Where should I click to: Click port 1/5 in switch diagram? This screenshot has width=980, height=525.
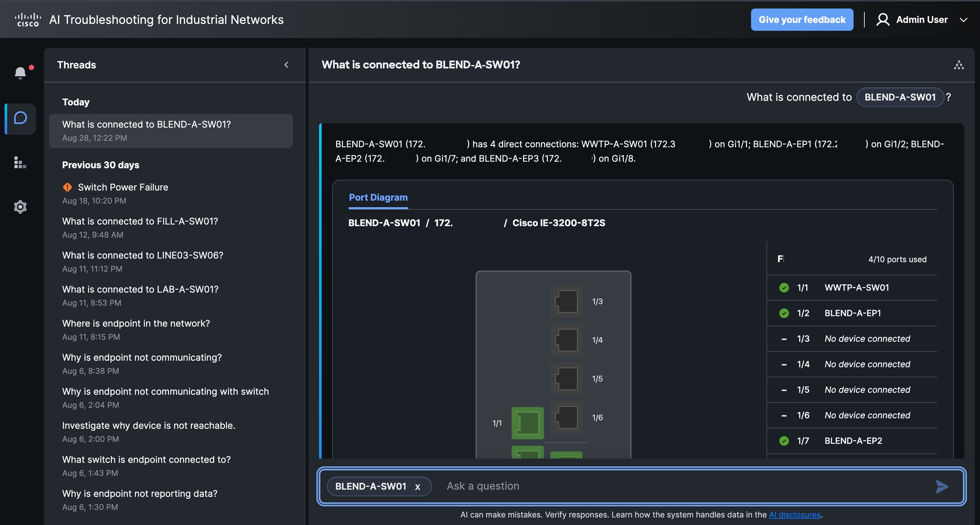click(566, 378)
